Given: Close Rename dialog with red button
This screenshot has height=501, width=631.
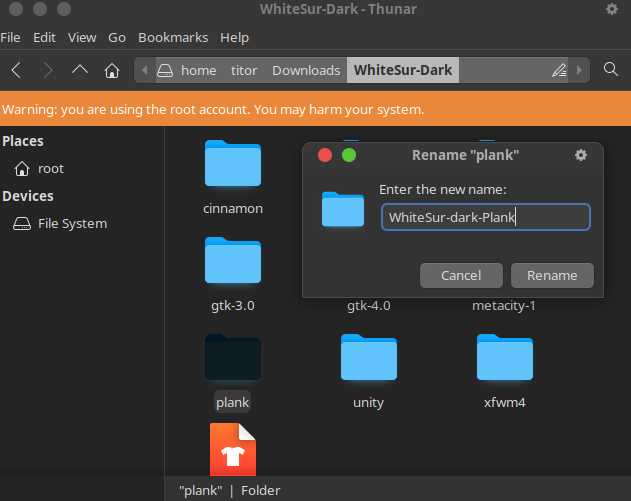Looking at the screenshot, I should click(325, 155).
